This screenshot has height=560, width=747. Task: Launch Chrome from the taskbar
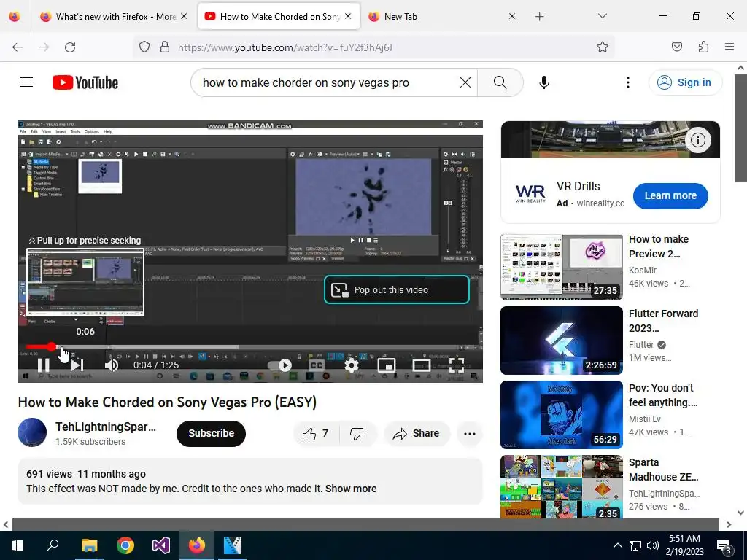click(125, 545)
